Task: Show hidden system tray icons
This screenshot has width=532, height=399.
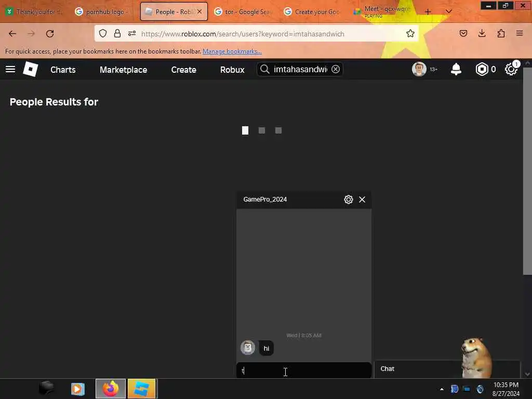Action: tap(442, 389)
